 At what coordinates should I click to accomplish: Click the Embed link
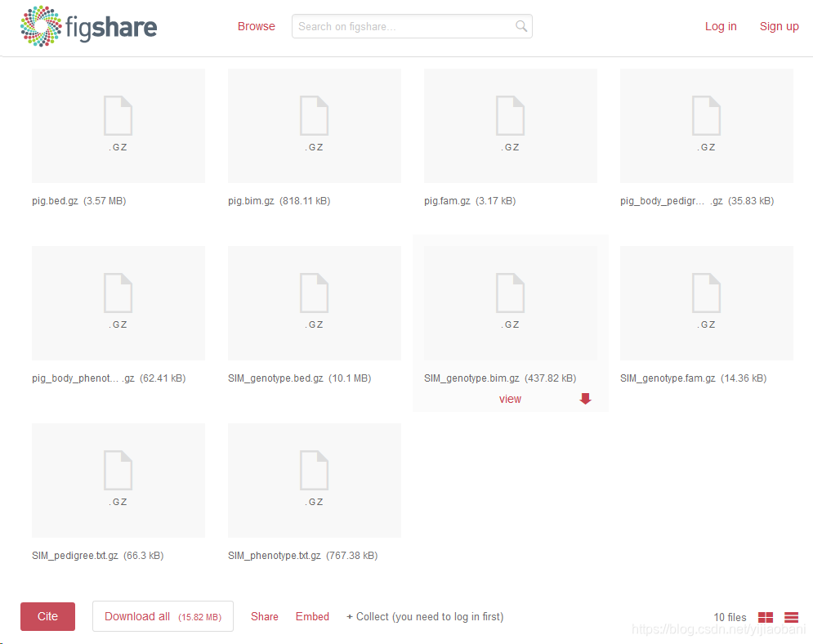point(312,616)
